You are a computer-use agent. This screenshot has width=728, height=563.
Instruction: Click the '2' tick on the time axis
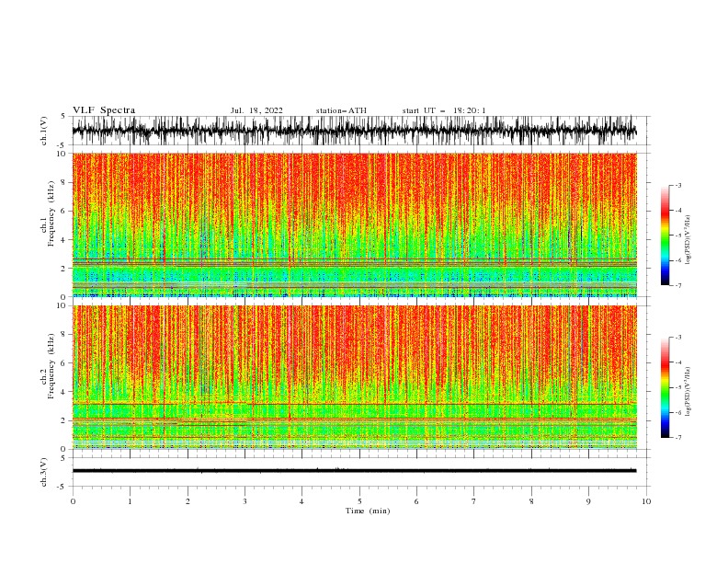pos(188,501)
